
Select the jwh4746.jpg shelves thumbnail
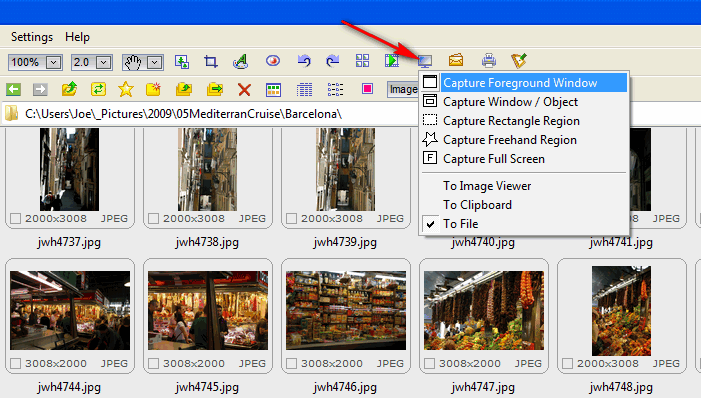click(x=346, y=310)
